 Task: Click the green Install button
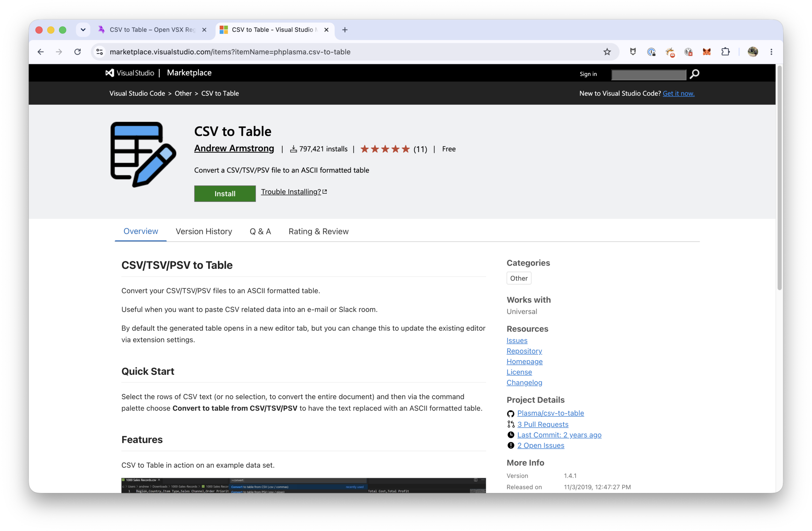pos(225,193)
